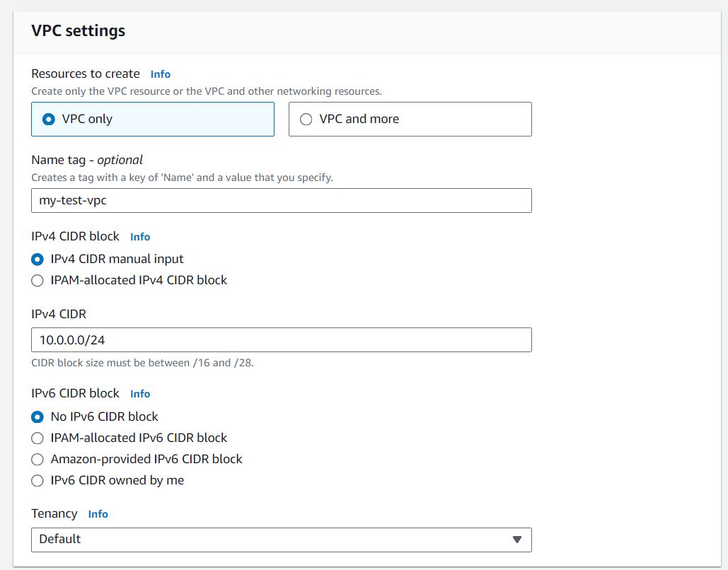Screen dimensions: 728x570
Task: Open Info next to IPv4 CIDR block
Action: (139, 236)
